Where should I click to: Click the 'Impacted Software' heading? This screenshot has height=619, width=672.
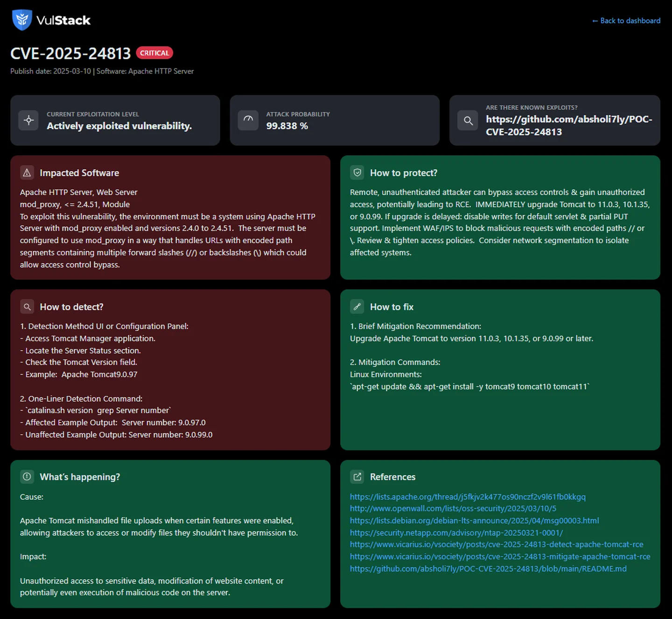[x=79, y=173]
